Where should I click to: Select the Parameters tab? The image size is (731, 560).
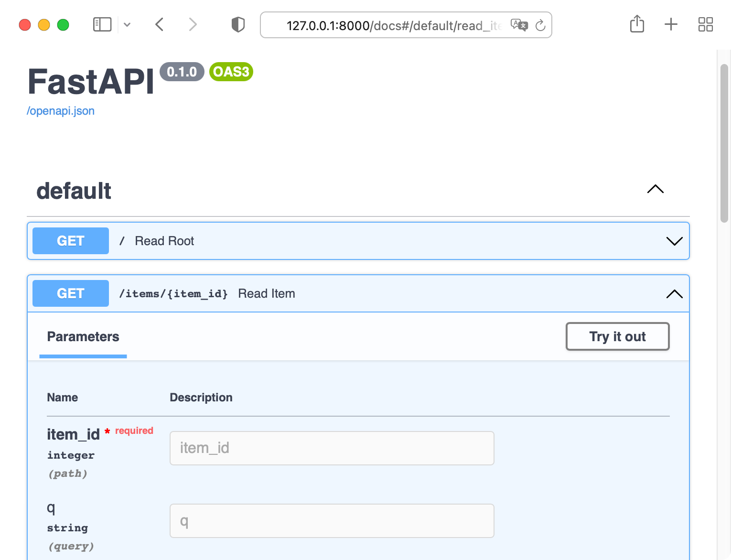tap(83, 337)
